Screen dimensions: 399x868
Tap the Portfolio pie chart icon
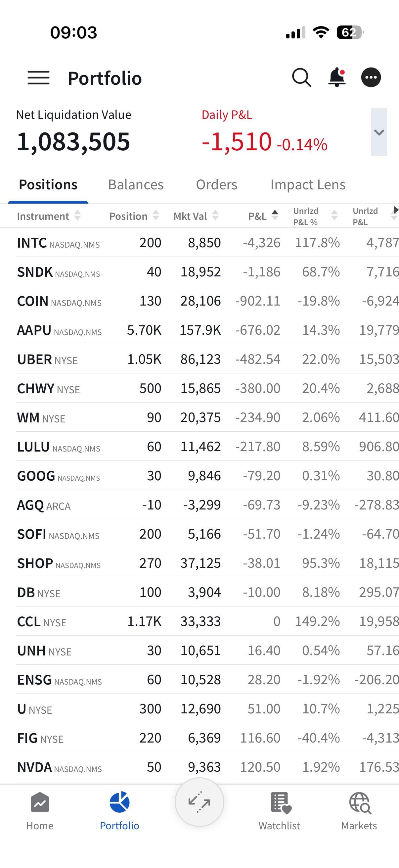tap(119, 811)
